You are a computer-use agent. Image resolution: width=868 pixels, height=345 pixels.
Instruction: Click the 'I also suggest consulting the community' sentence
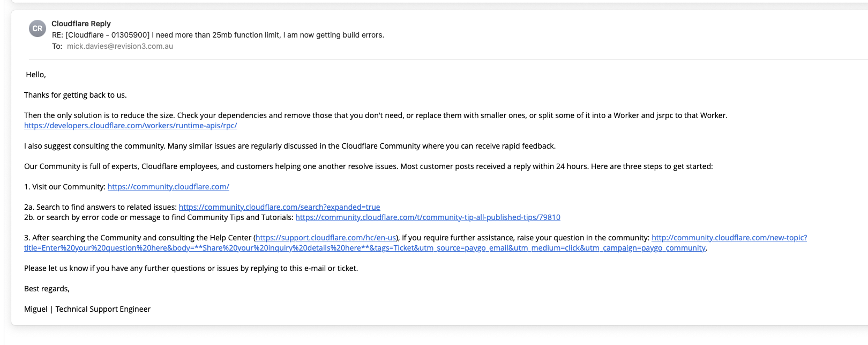(289, 146)
